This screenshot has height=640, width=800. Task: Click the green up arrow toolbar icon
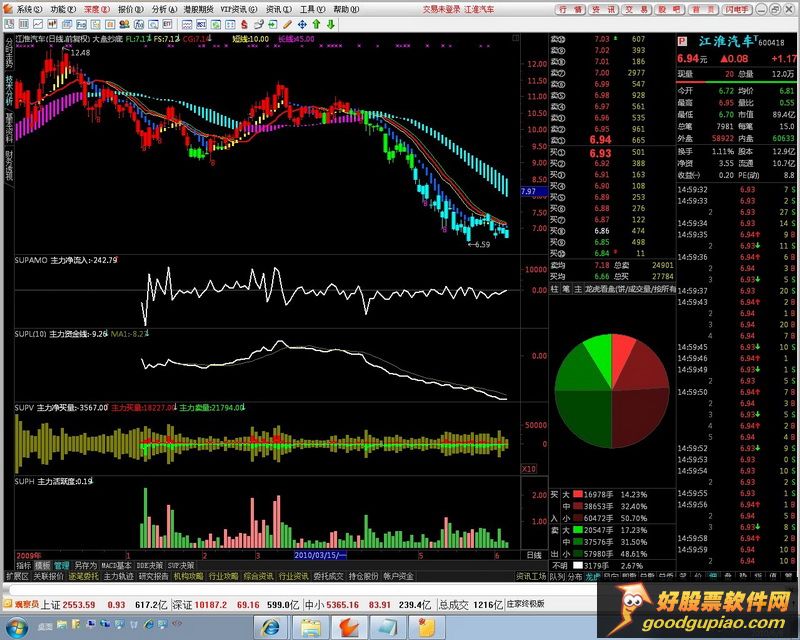click(316, 24)
